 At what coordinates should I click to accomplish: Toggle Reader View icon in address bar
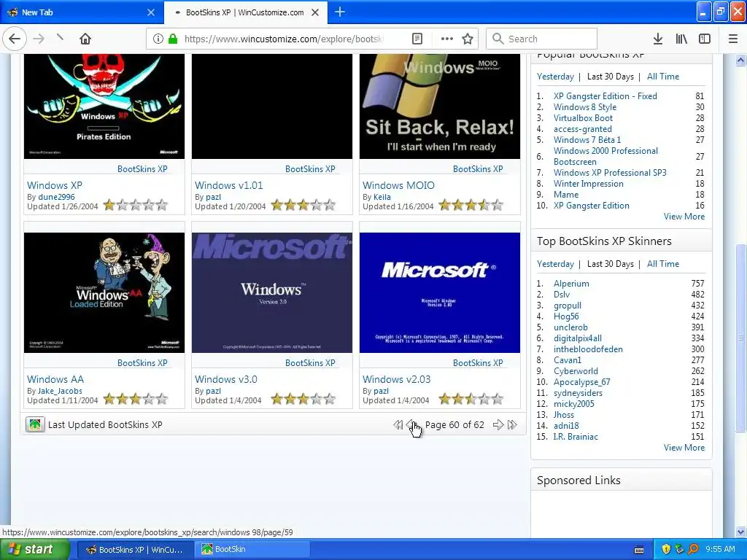(417, 39)
